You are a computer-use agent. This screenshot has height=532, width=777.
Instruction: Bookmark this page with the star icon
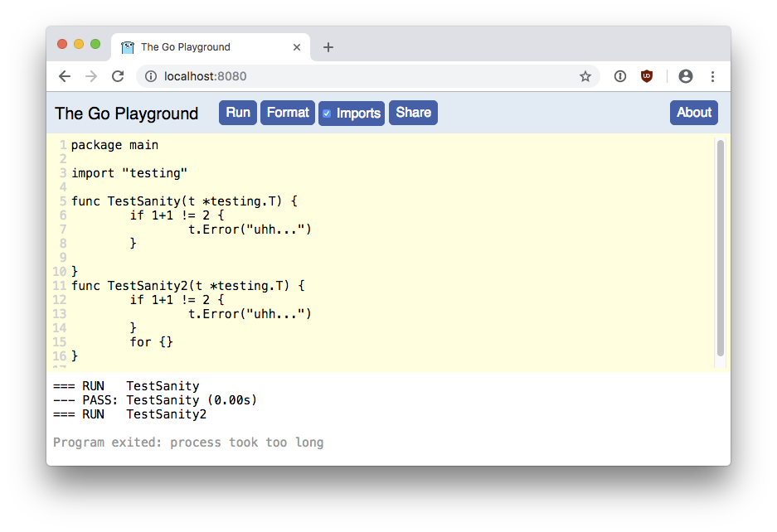(585, 76)
